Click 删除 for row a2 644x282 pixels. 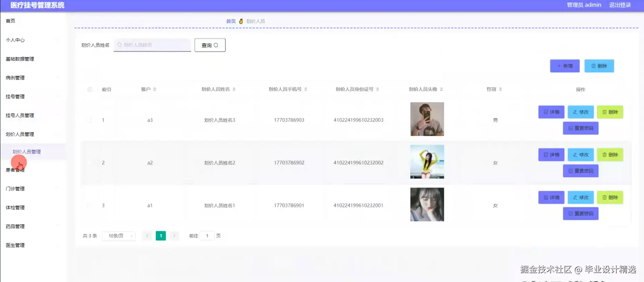pos(610,155)
